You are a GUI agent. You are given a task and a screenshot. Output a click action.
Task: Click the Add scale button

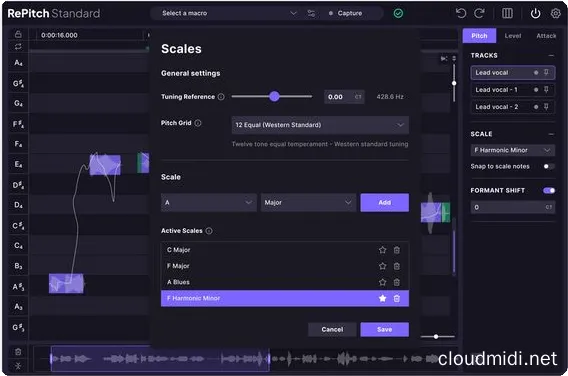pos(385,202)
